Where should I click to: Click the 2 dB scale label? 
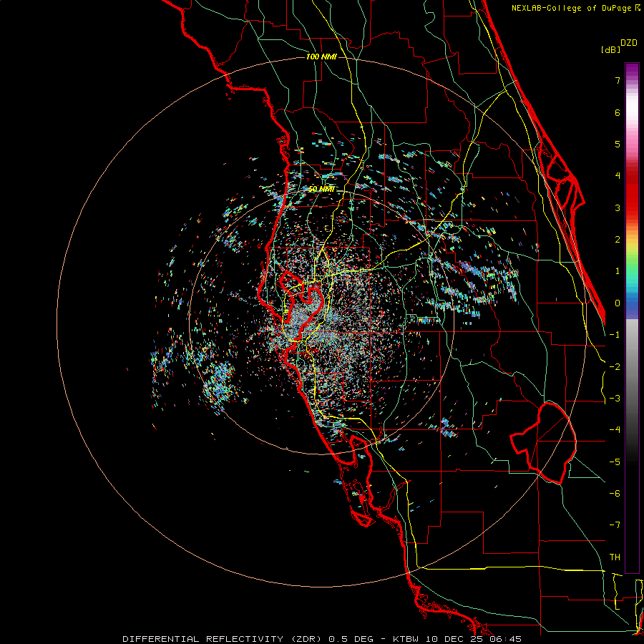point(618,240)
